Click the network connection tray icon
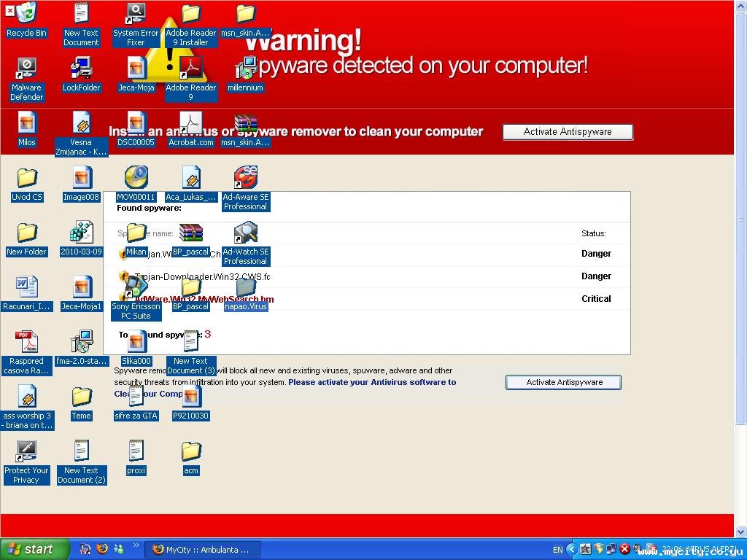 611,549
